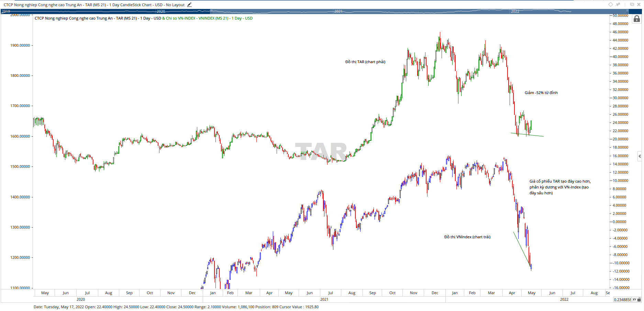The height and width of the screenshot is (311, 644).
Task: Select the TAR series label in legend
Action: point(98,18)
